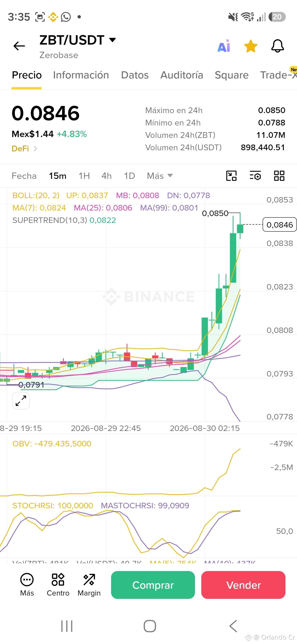The image size is (297, 644).
Task: Tap Android system back button
Action: tap(233, 626)
